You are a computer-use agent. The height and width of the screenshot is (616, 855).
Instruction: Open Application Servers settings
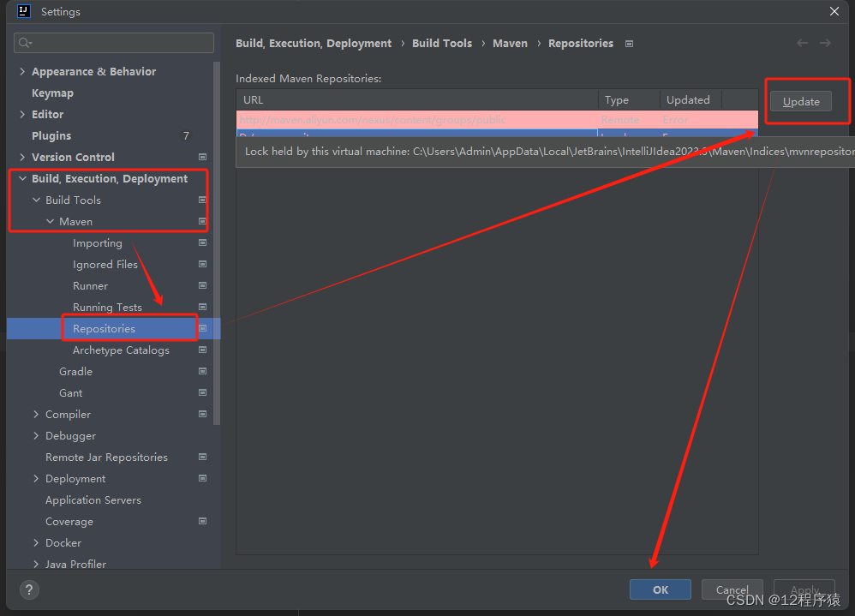point(93,499)
